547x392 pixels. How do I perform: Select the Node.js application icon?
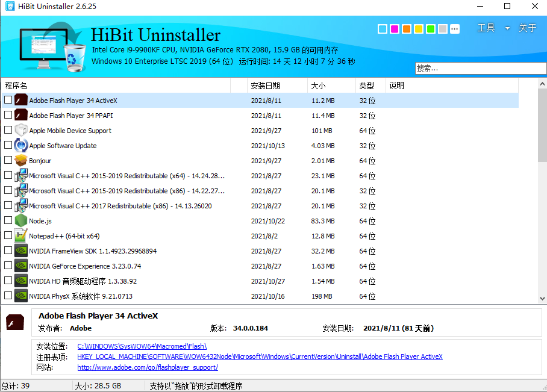tap(21, 221)
